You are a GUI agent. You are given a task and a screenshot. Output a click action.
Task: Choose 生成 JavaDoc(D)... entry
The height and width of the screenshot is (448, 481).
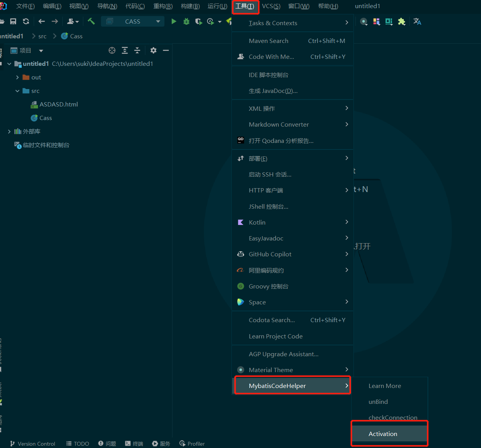(293, 91)
